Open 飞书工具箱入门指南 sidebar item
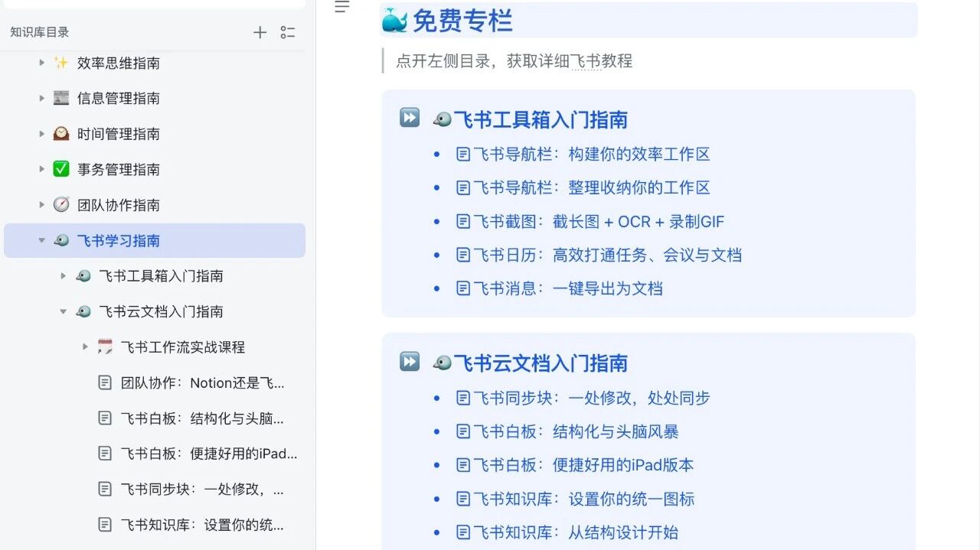Image resolution: width=980 pixels, height=550 pixels. tap(161, 276)
